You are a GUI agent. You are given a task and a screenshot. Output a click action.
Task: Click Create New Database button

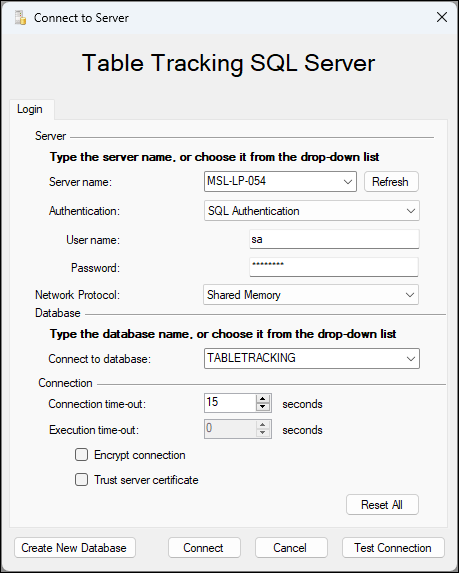(75, 548)
